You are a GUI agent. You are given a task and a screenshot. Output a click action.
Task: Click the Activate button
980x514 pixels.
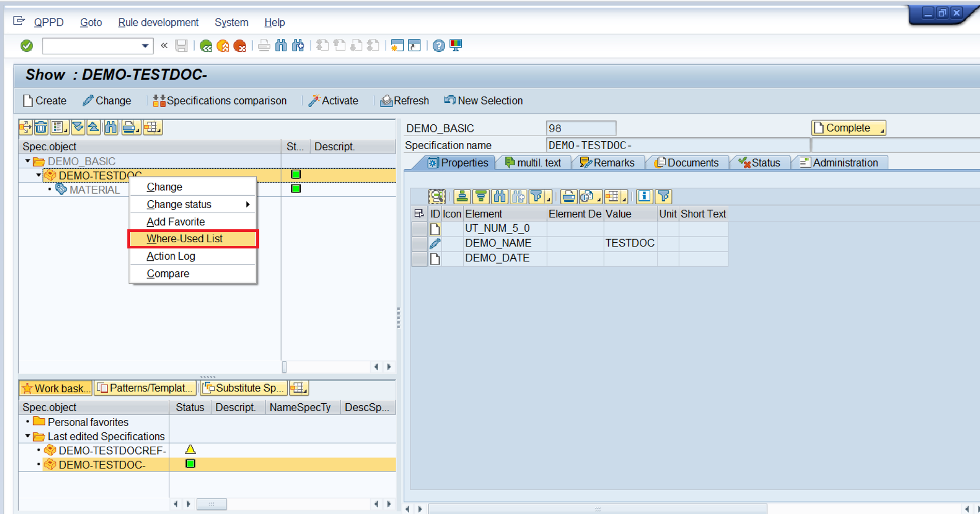[x=333, y=101]
